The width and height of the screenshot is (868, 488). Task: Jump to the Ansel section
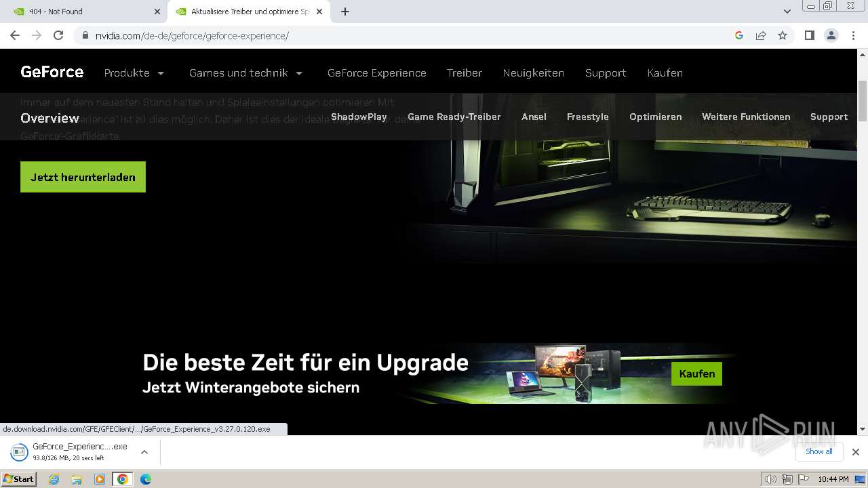pos(534,117)
